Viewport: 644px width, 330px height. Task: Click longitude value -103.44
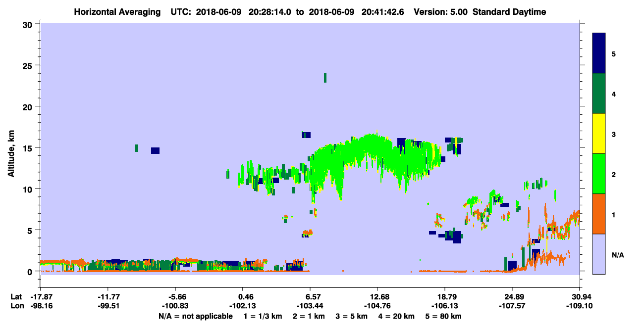310,306
